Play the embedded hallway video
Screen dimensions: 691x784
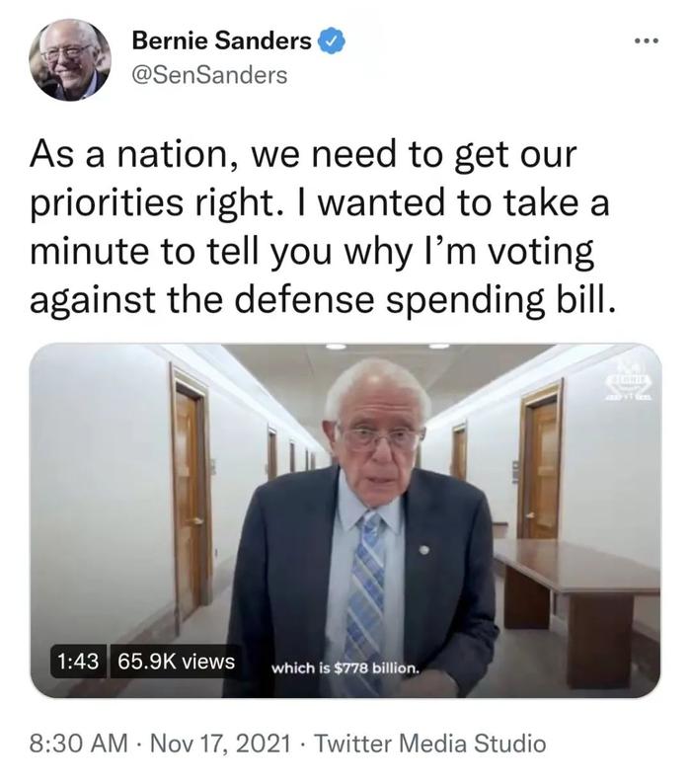[x=345, y=520]
